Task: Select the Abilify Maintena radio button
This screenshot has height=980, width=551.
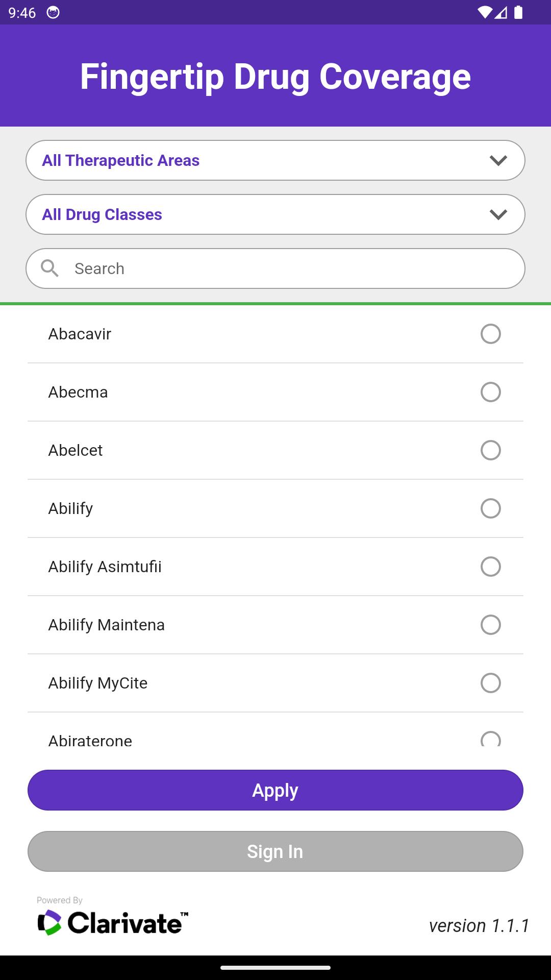Action: [491, 625]
